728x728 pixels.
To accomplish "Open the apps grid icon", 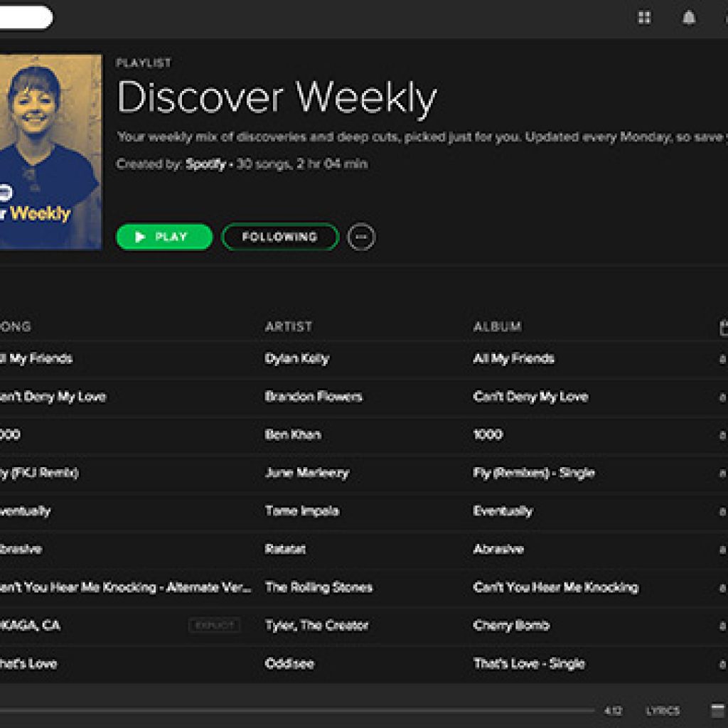I will click(x=644, y=18).
